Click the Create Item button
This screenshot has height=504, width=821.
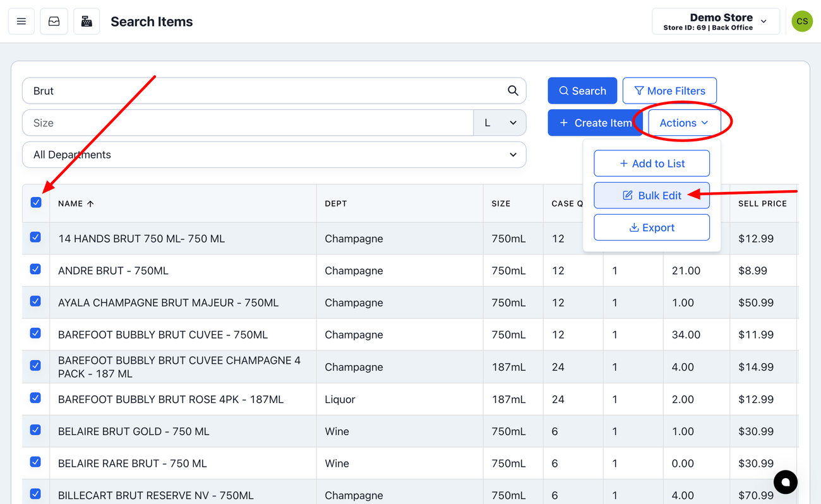(x=595, y=123)
